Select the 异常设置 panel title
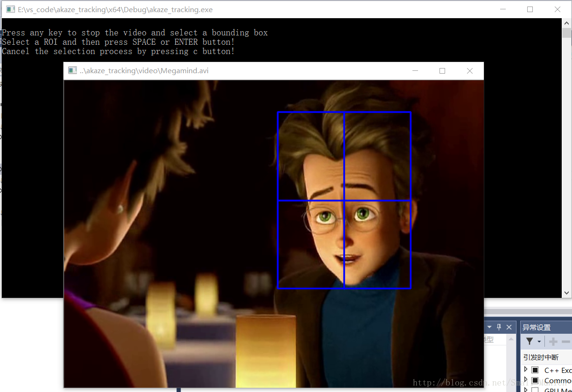The height and width of the screenshot is (392, 572). [537, 328]
